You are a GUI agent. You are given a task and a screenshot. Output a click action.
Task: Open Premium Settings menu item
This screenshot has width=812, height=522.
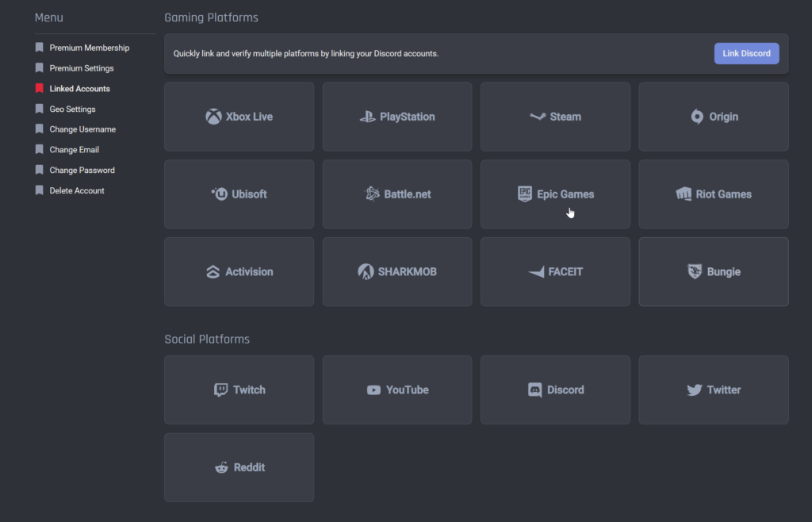[82, 68]
